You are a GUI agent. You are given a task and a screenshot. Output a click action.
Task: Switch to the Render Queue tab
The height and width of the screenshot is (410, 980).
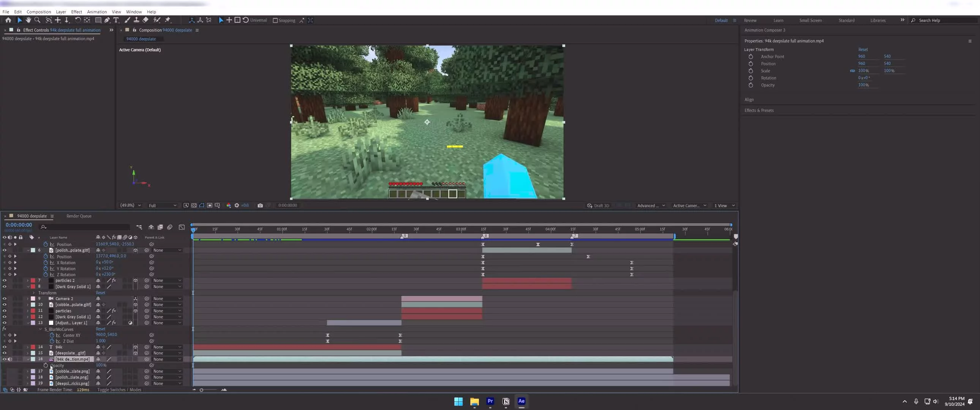pyautogui.click(x=79, y=216)
